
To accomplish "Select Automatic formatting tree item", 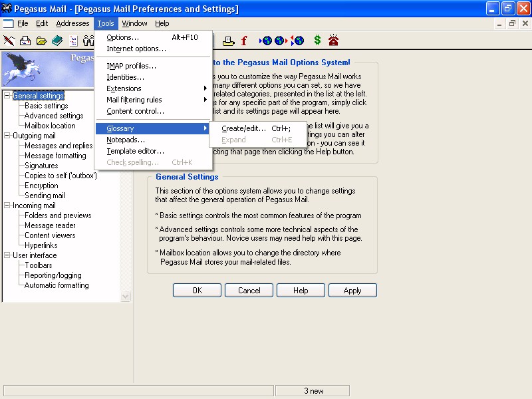I will (x=57, y=285).
